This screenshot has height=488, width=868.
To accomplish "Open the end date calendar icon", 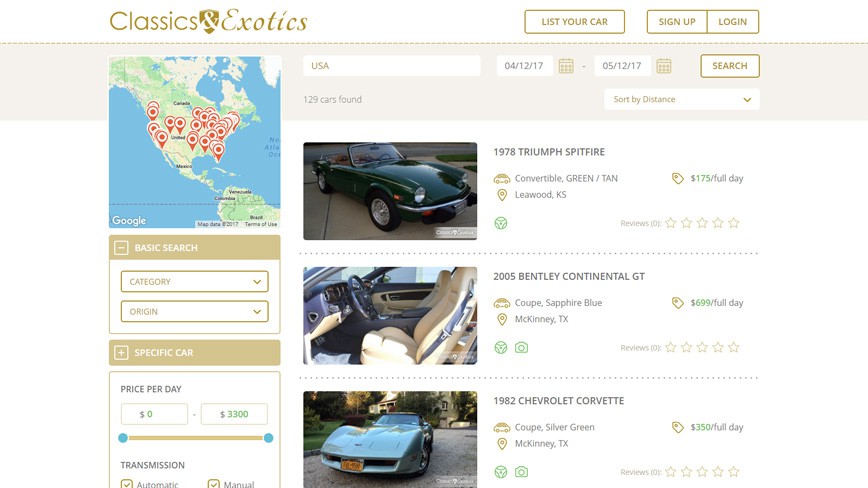I will (664, 66).
